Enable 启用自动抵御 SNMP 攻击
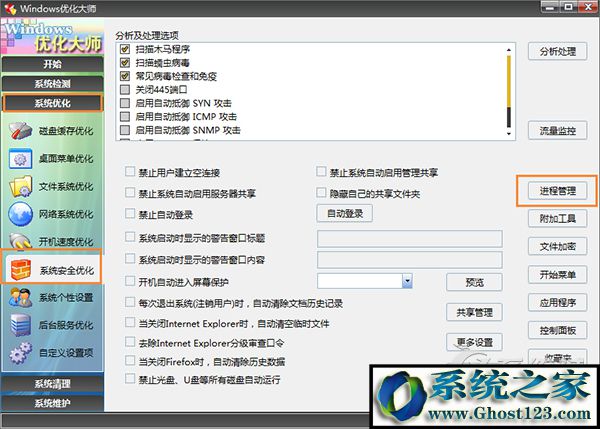 pyautogui.click(x=125, y=130)
